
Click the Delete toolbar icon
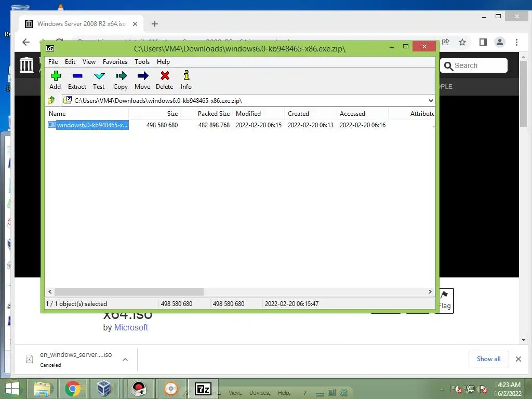click(x=165, y=81)
